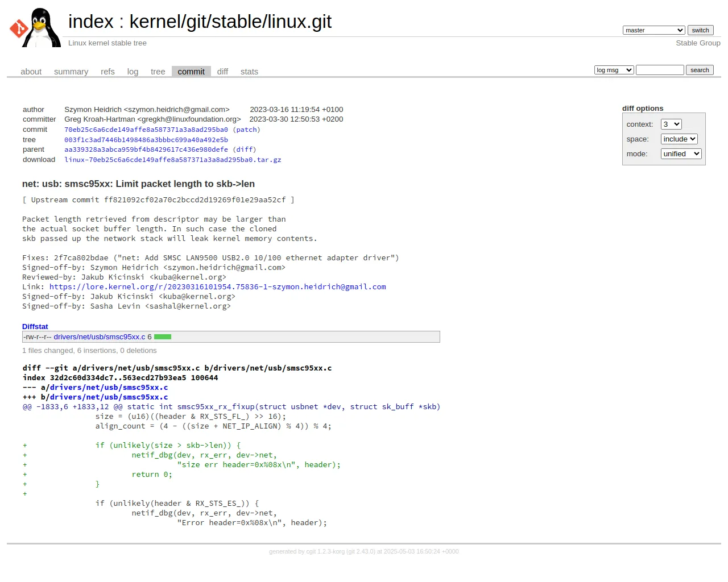
Task: Open the master branch dropdown
Action: point(653,30)
